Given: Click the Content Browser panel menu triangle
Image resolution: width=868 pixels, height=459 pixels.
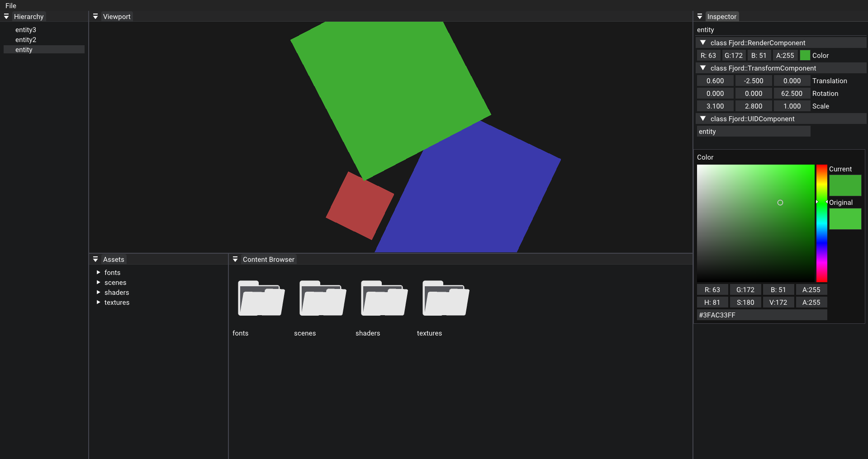Looking at the screenshot, I should 235,260.
